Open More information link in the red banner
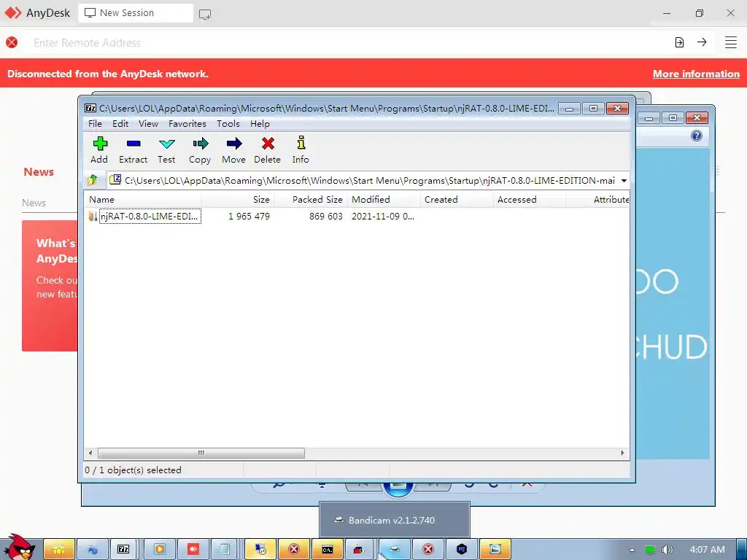747x560 pixels. point(696,74)
